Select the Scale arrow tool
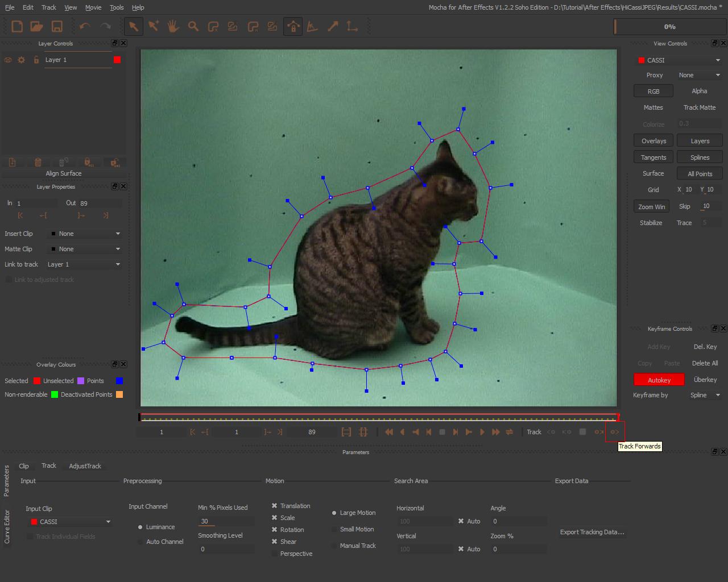728x582 pixels. pos(333,26)
